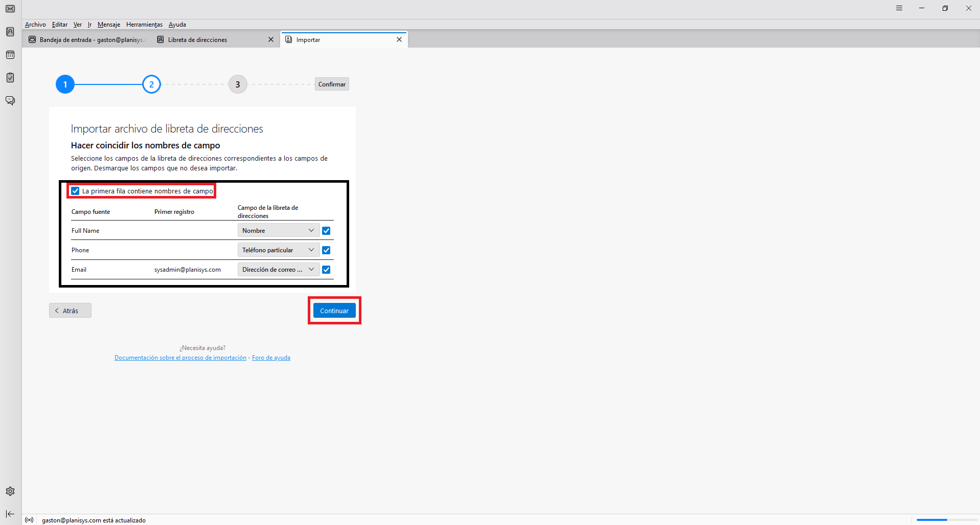The width and height of the screenshot is (980, 525).
Task: Open the 'Foro de ayuda' link
Action: point(271,358)
